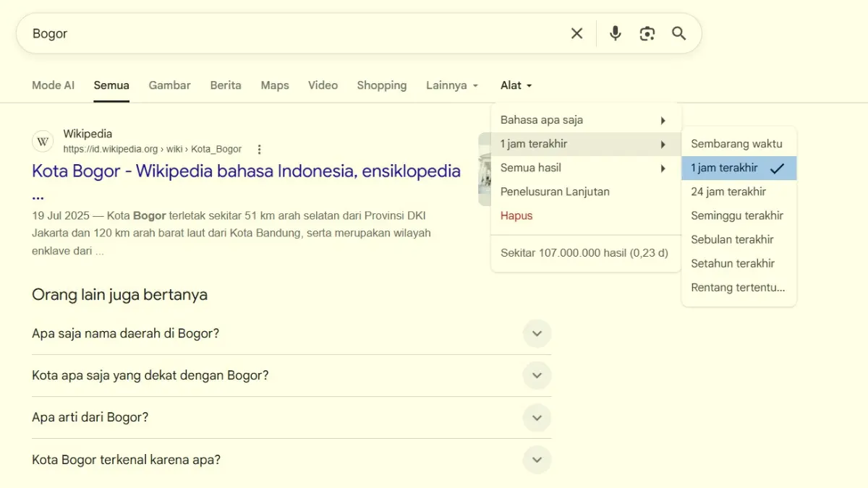
Task: Open the Gambar tab
Action: click(170, 85)
